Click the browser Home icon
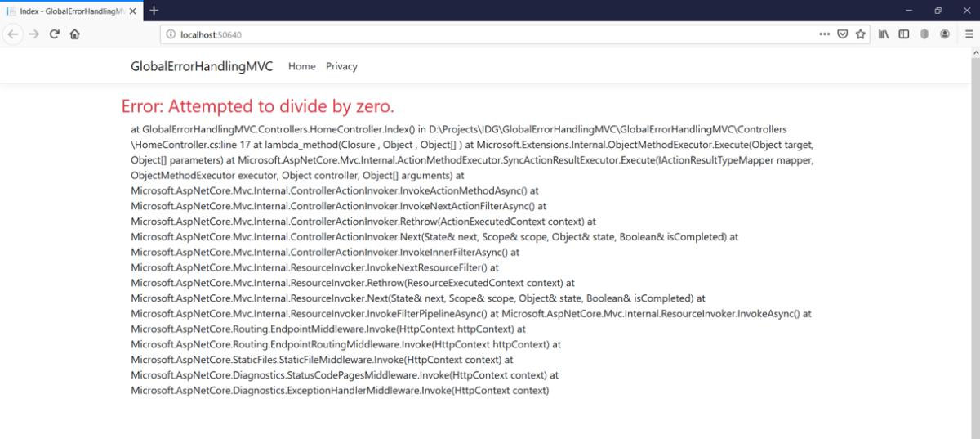980x439 pixels. [x=74, y=34]
